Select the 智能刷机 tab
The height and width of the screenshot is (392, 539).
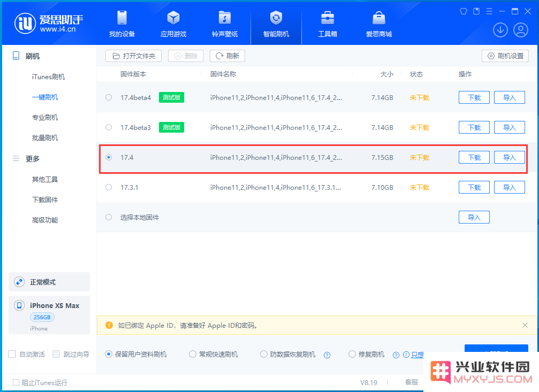click(x=276, y=24)
